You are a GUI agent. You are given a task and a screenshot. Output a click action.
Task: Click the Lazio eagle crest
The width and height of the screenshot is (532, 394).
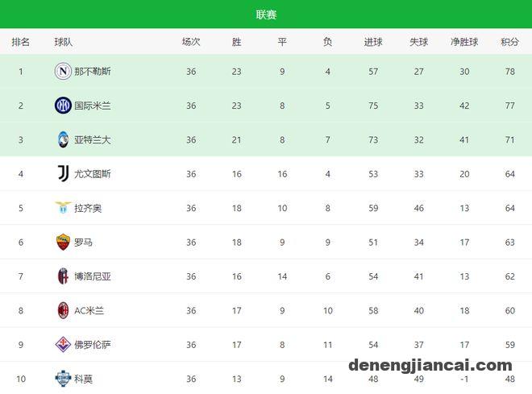pyautogui.click(x=63, y=208)
